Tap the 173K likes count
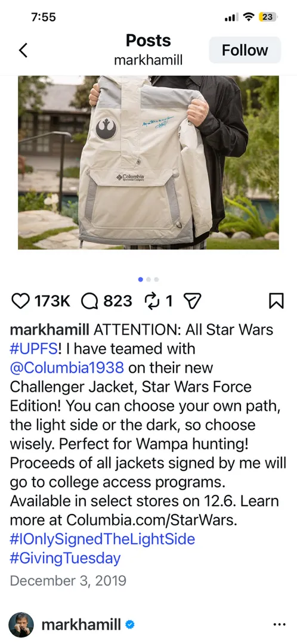The width and height of the screenshot is (297, 644). point(52,302)
